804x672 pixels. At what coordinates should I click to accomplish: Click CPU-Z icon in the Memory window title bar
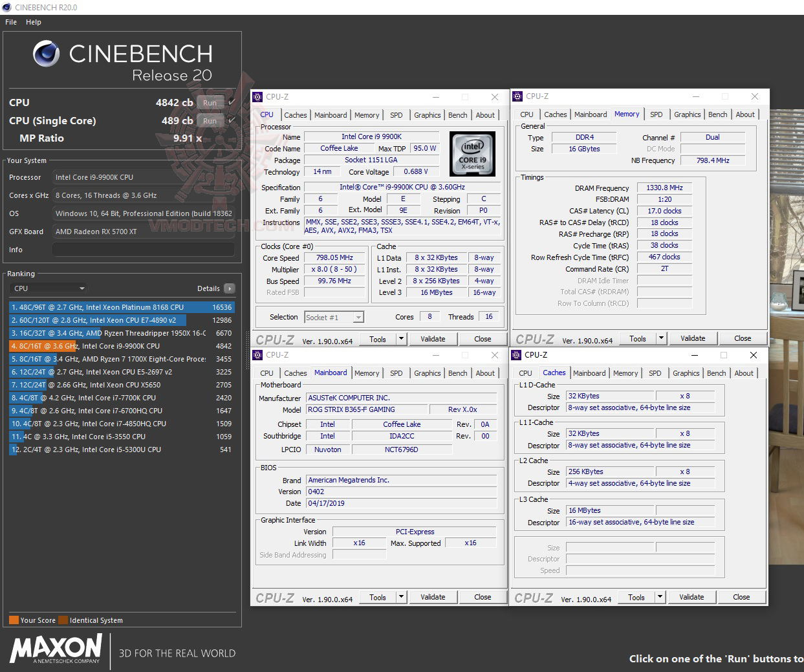pos(517,96)
